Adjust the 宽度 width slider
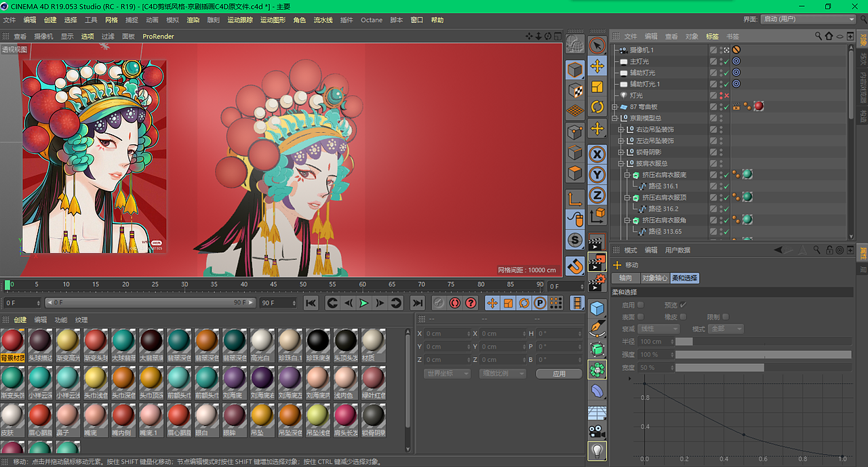Screen dimensions: 868x467 click(763, 367)
